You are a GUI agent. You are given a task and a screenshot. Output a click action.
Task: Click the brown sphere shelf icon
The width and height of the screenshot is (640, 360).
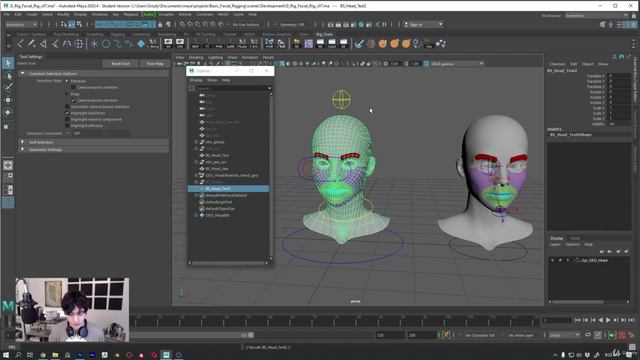[x=371, y=44]
